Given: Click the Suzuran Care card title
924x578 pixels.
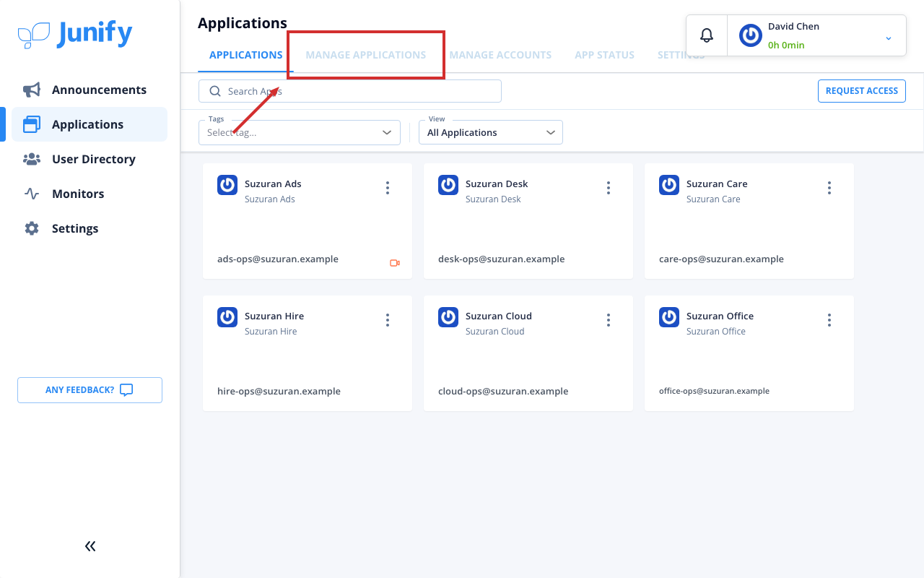Looking at the screenshot, I should pyautogui.click(x=717, y=184).
